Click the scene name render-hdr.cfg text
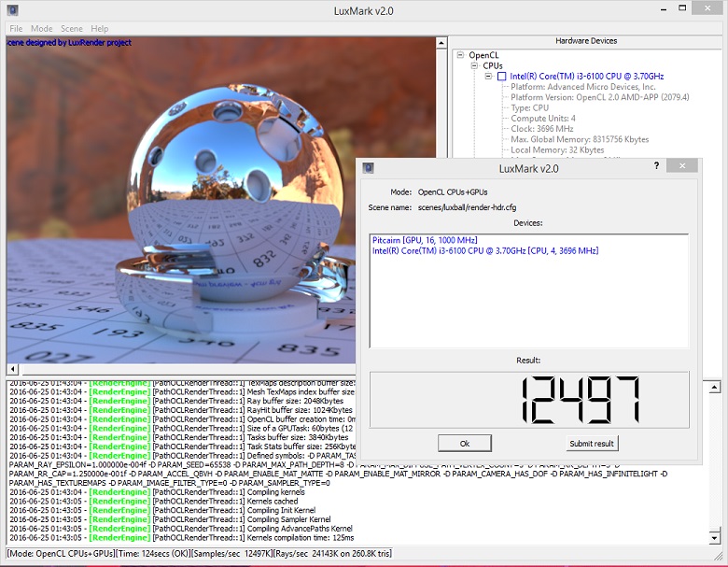Screen dimensions: 728x567 point(467,207)
